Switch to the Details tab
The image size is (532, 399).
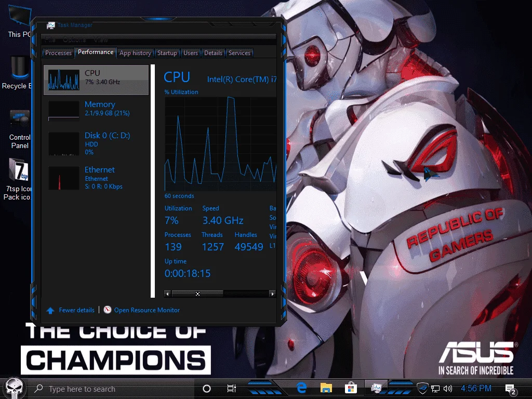pos(213,53)
